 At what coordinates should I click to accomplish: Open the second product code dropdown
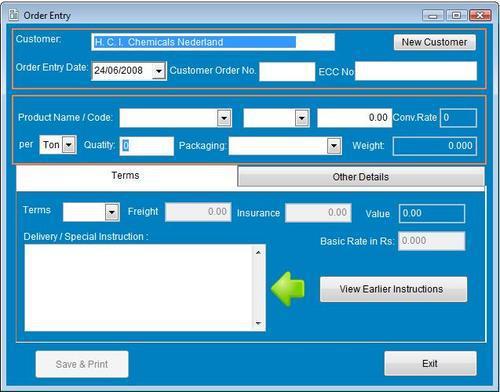[302, 118]
